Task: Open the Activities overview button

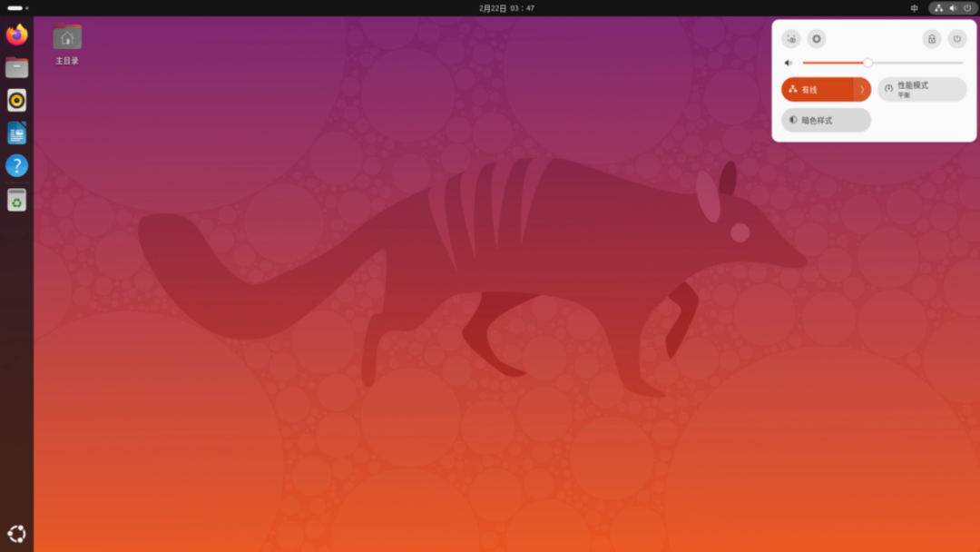Action: 17,8
